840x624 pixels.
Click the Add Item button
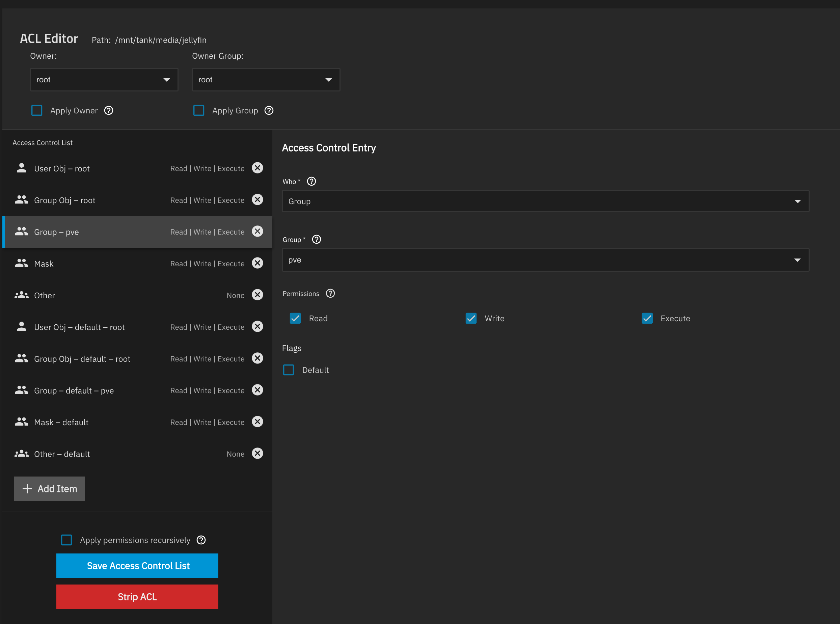tap(50, 489)
